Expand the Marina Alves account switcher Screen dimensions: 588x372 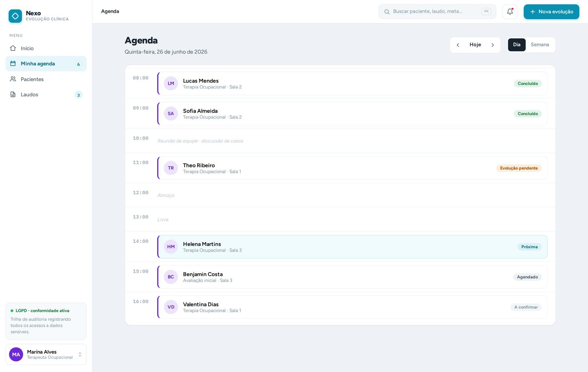80,354
